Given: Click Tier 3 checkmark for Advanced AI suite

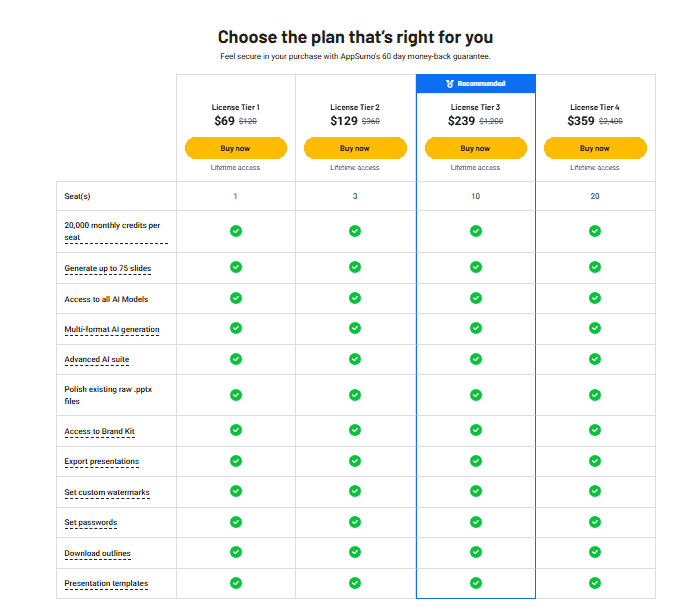Looking at the screenshot, I should [476, 359].
